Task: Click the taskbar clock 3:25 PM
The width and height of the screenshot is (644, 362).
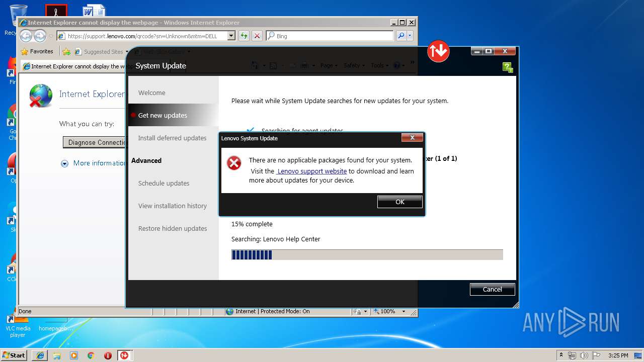Action: tap(618, 355)
